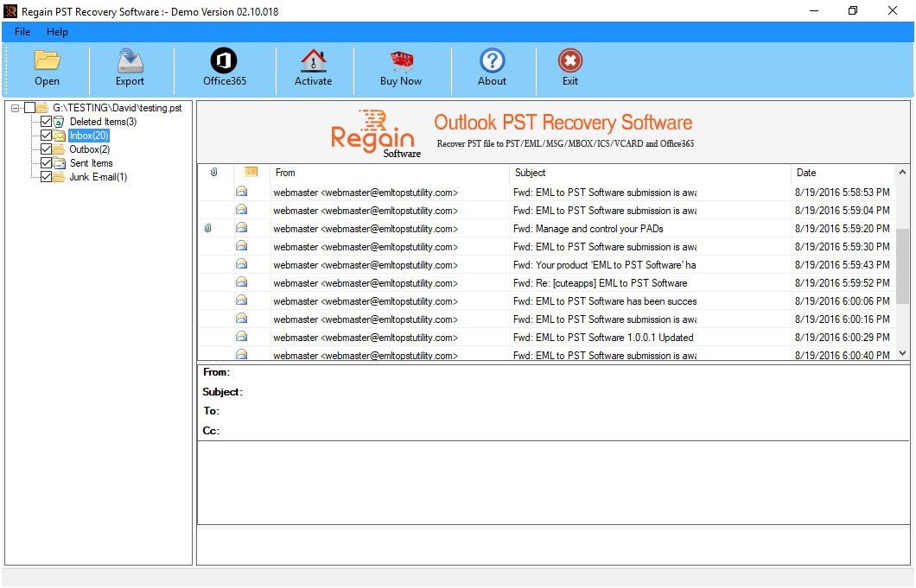This screenshot has height=588, width=916.
Task: Show the About information icon
Action: [492, 60]
